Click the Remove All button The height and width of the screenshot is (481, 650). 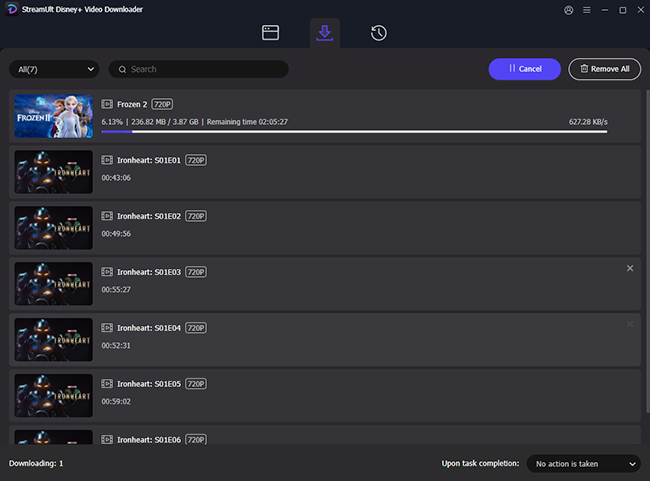604,69
